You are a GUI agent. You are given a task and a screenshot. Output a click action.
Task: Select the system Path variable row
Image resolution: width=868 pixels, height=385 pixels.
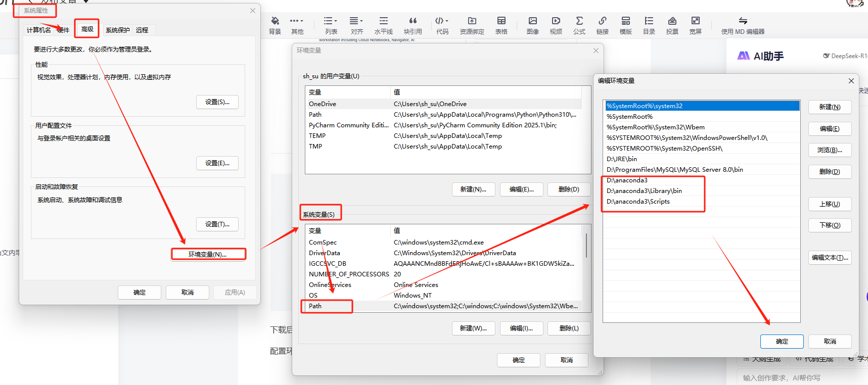(x=443, y=306)
